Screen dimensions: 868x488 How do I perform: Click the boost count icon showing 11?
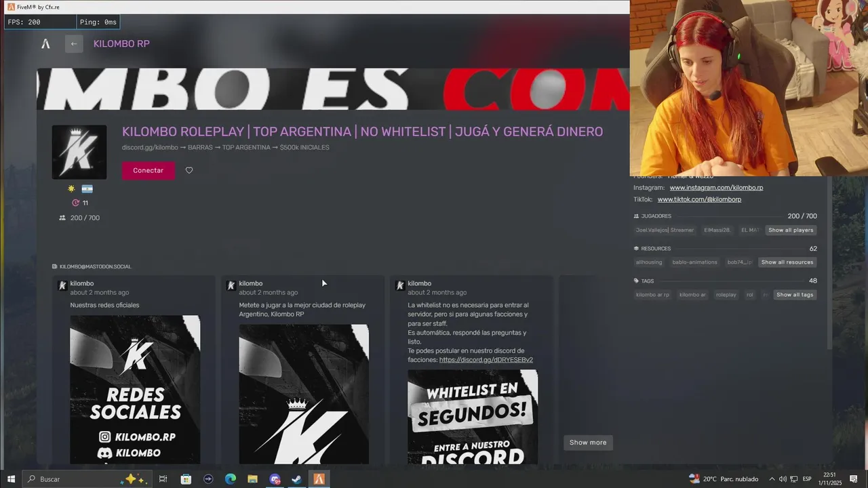[76, 203]
